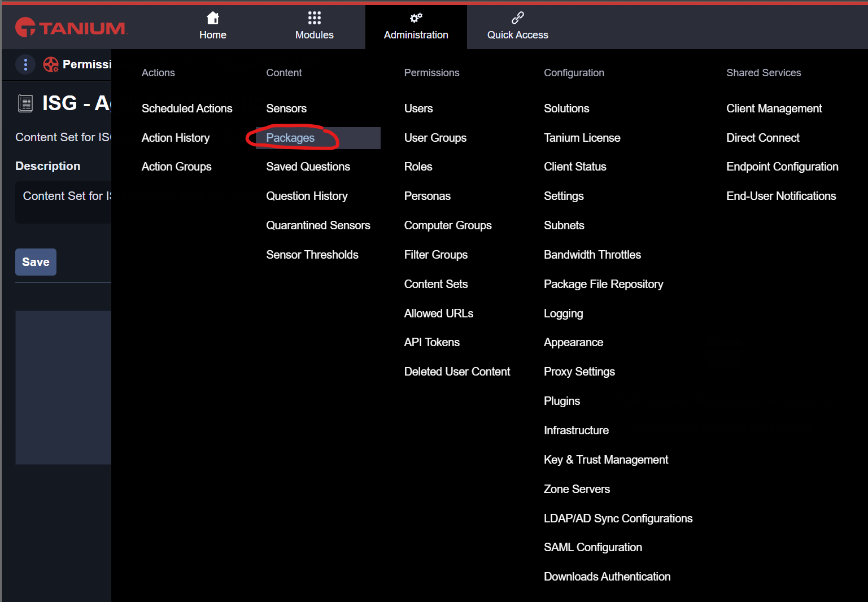Open Scheduled Actions
Screen dimensions: 868x602
coord(187,108)
